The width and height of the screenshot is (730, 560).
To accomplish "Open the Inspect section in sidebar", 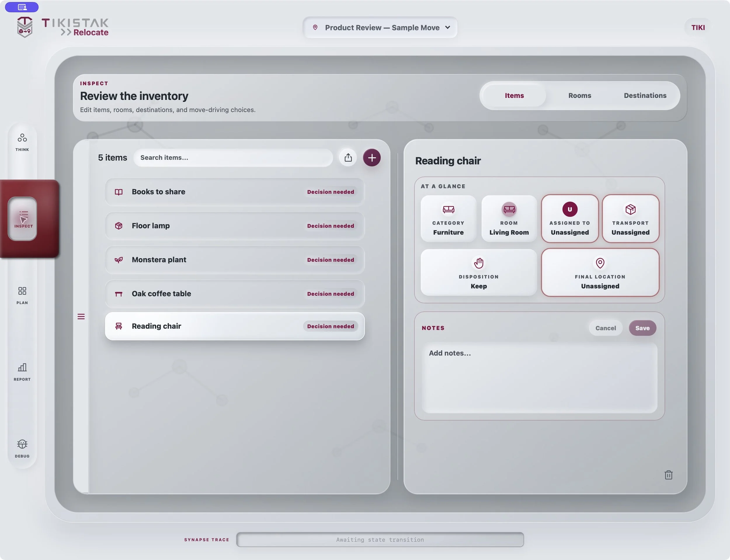I will tap(22, 219).
